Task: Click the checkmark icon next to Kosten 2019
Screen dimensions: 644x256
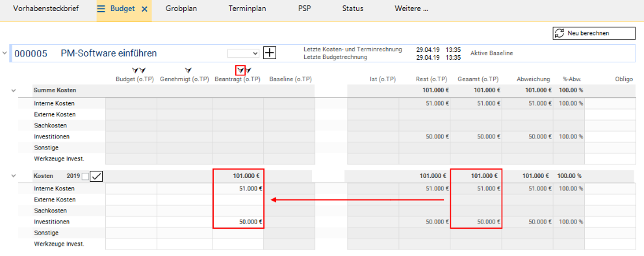Action: point(96,176)
